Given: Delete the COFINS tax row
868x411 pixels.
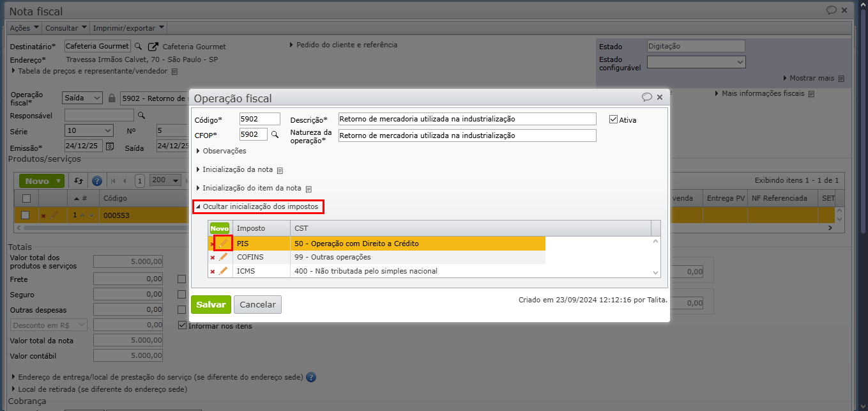Looking at the screenshot, I should 213,258.
